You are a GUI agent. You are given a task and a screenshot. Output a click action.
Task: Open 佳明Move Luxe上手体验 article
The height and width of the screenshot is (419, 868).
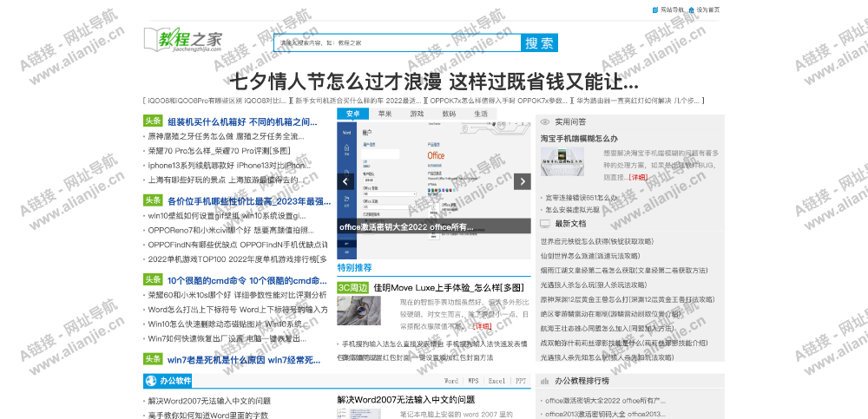pos(449,288)
